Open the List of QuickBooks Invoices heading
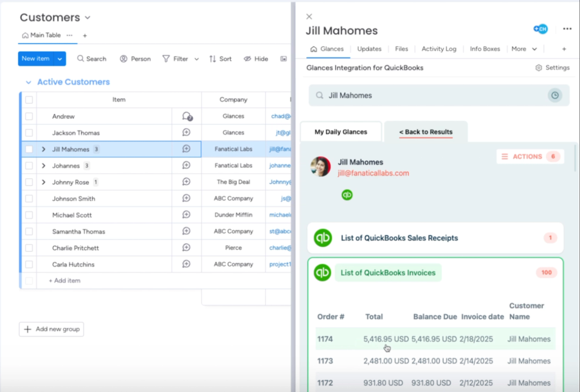Image resolution: width=580 pixels, height=392 pixels. (x=388, y=273)
